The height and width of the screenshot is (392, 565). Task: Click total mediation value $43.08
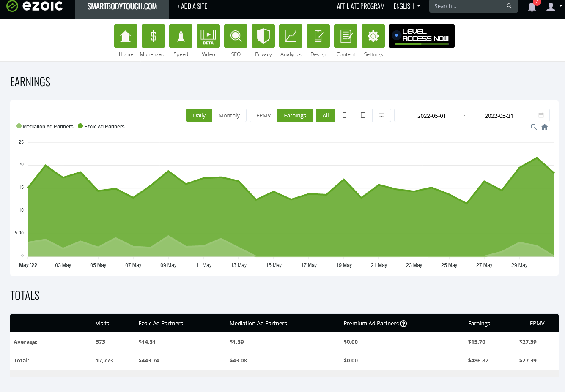click(238, 360)
